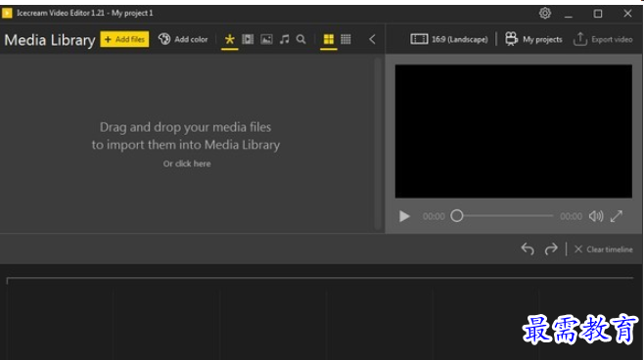The height and width of the screenshot is (360, 644).
Task: Open the 16:9 Landscape aspect ratio selector
Action: 449,39
